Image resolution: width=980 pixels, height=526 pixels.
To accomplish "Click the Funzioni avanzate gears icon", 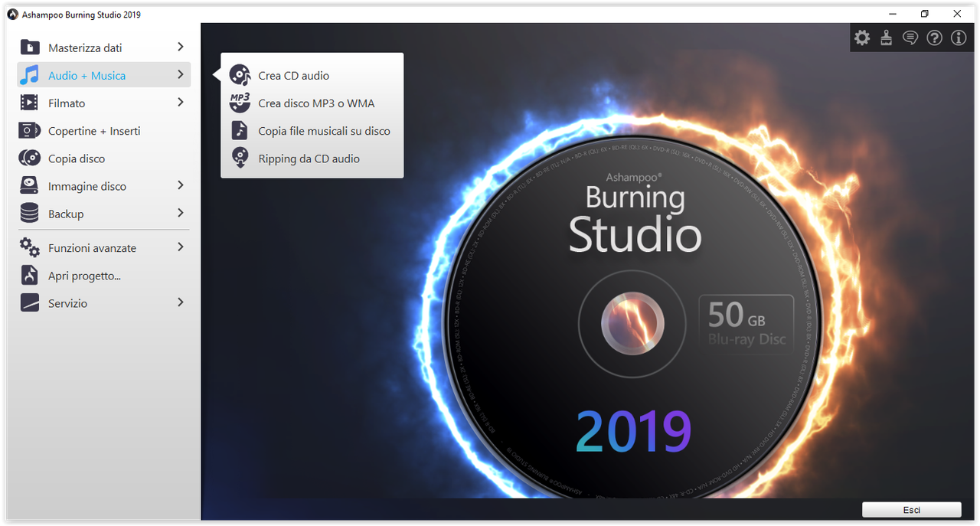I will [x=29, y=247].
